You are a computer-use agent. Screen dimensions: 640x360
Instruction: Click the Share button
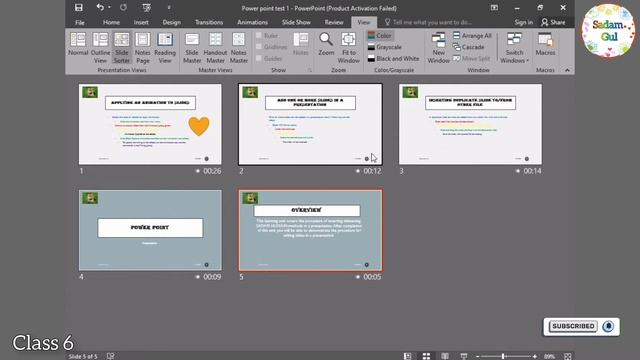point(553,22)
